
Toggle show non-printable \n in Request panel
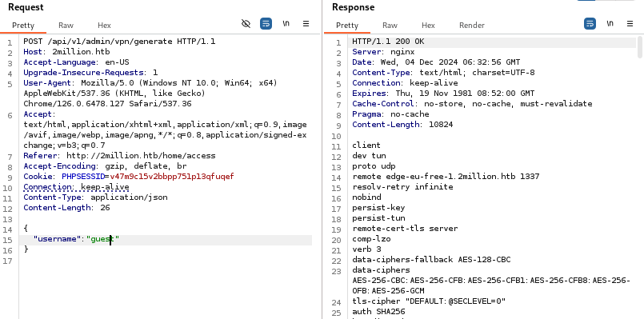click(286, 24)
